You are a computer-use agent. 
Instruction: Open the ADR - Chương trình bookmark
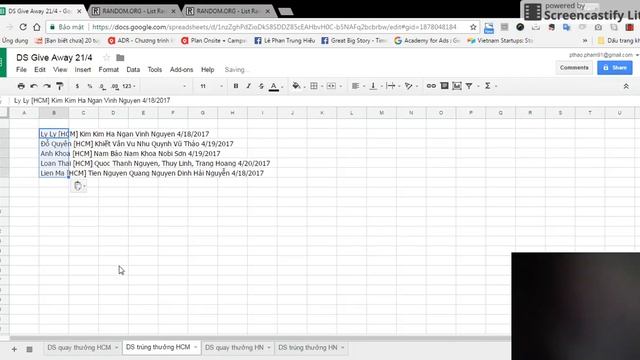140,40
